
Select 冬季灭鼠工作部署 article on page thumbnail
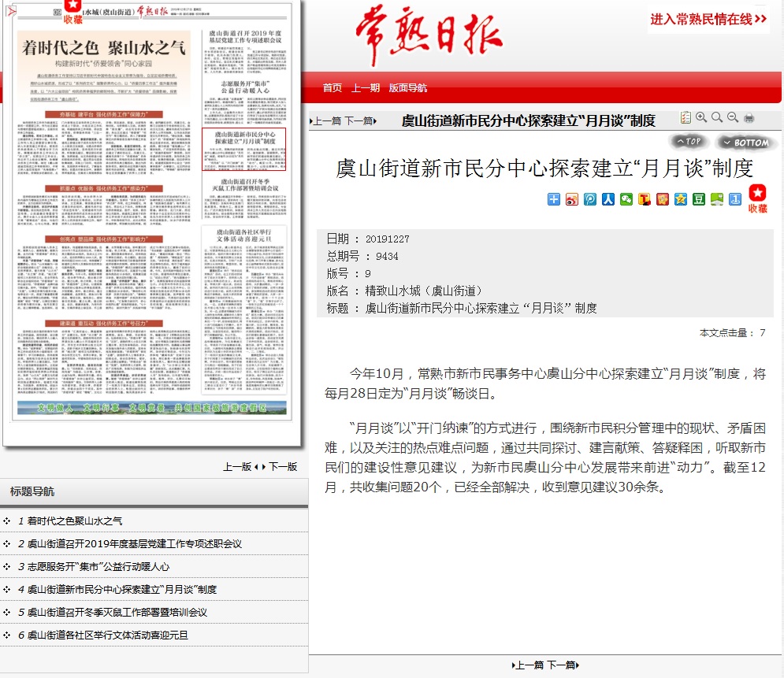[x=245, y=198]
